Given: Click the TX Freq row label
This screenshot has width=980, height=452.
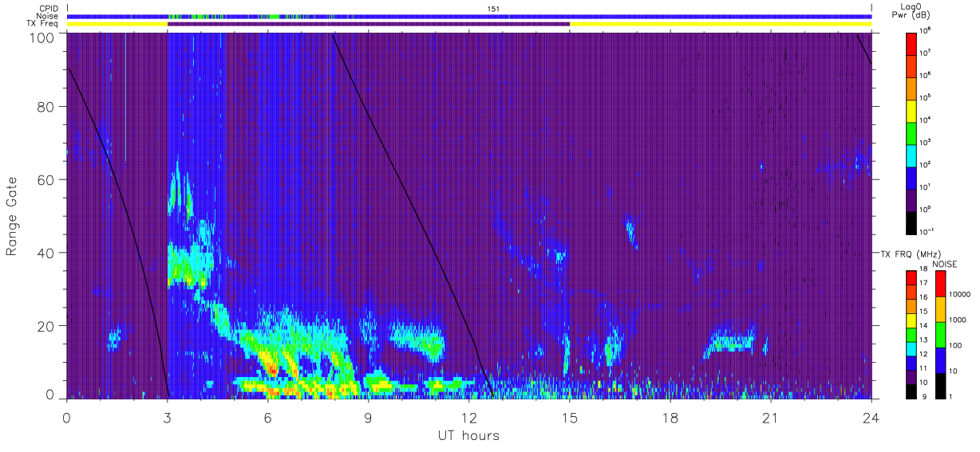Looking at the screenshot, I should click(x=43, y=24).
